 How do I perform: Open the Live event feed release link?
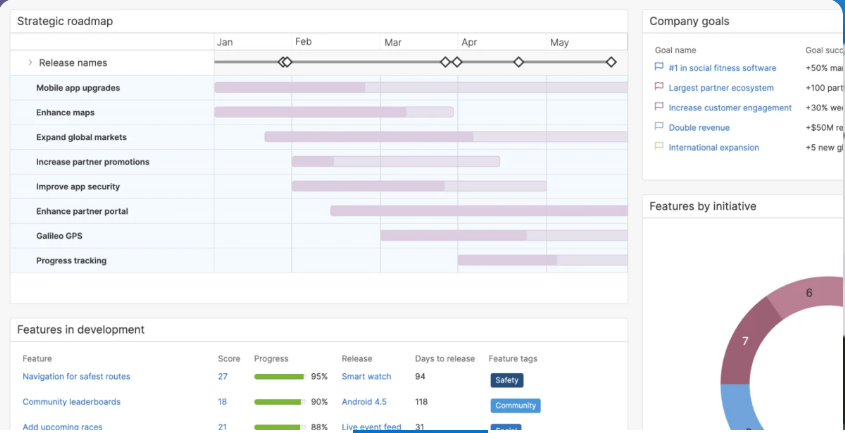point(371,427)
